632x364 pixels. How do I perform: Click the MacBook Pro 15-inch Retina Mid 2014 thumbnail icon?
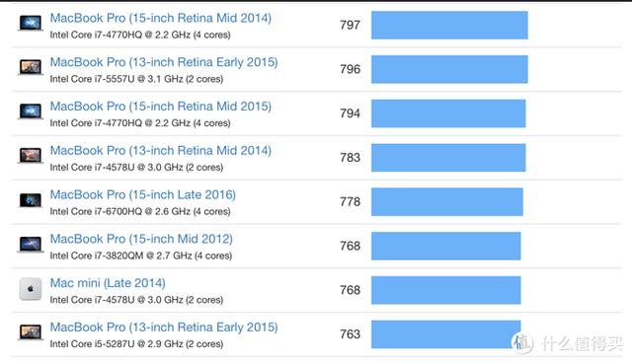[x=31, y=23]
